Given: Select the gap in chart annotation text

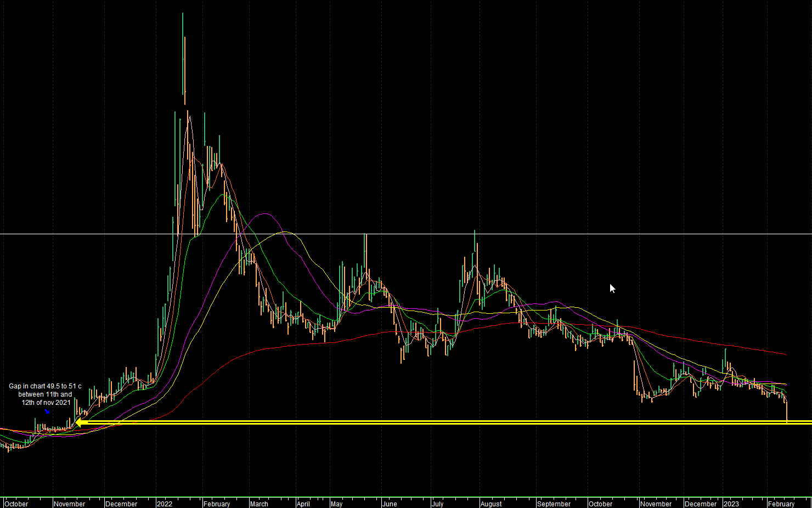Looking at the screenshot, I should (x=46, y=394).
